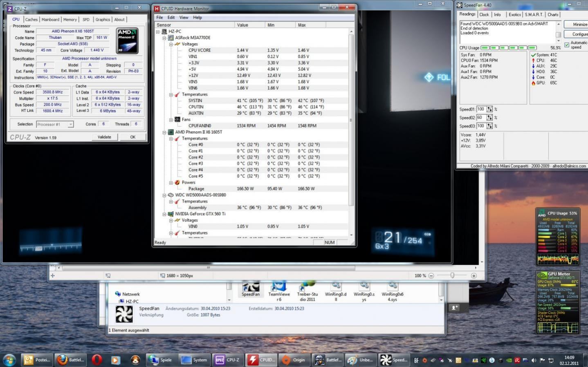
Task: Collapse the HZ-PC root node
Action: [x=158, y=31]
